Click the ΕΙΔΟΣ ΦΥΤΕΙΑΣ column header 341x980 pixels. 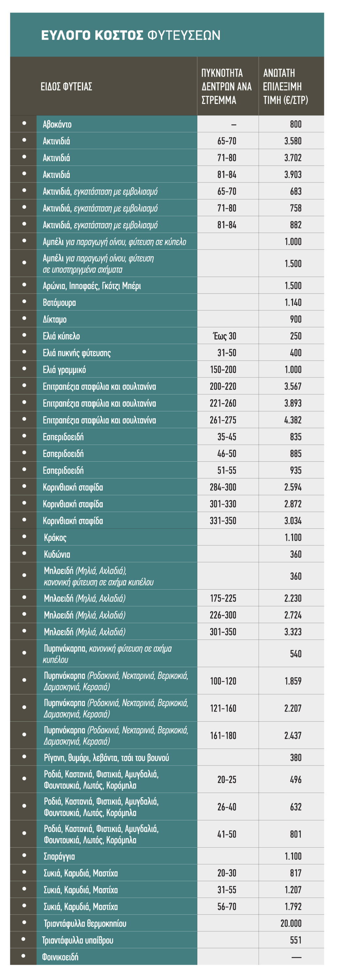(x=66, y=86)
